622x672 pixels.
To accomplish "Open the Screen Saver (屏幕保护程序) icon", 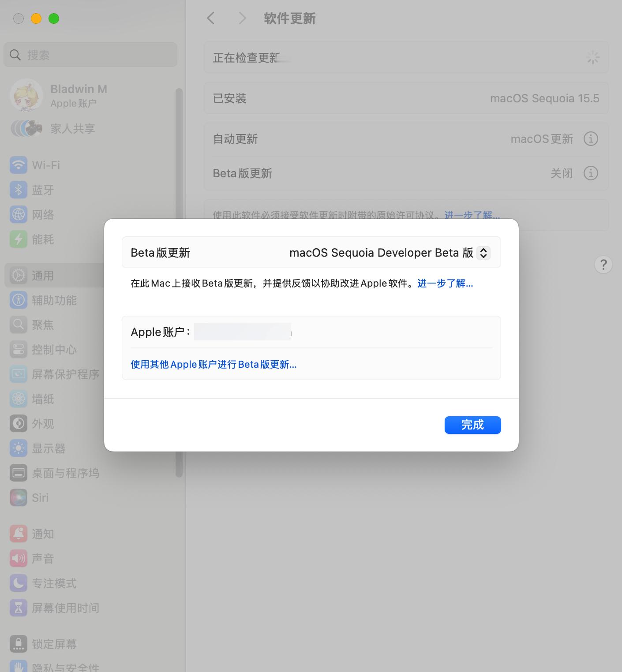I will tap(18, 374).
